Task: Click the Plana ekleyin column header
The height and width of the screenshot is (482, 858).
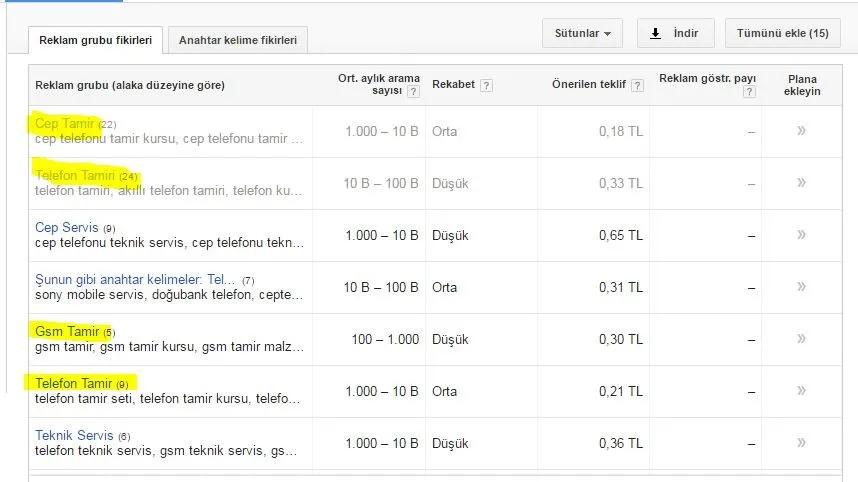Action: coord(802,85)
